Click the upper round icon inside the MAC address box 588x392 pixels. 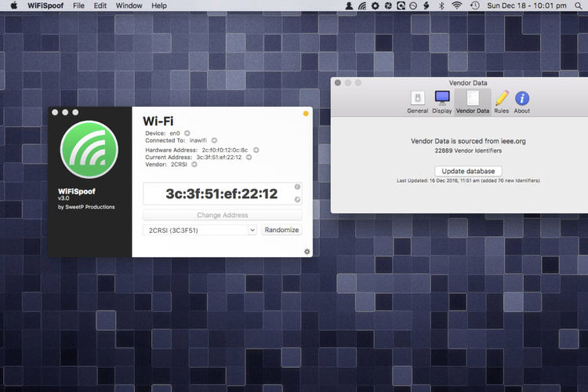[297, 187]
